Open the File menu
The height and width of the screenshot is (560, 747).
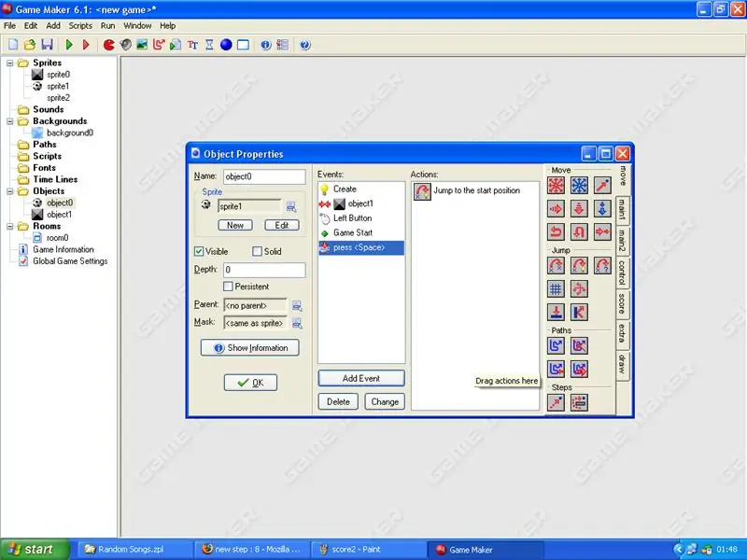(x=9, y=26)
